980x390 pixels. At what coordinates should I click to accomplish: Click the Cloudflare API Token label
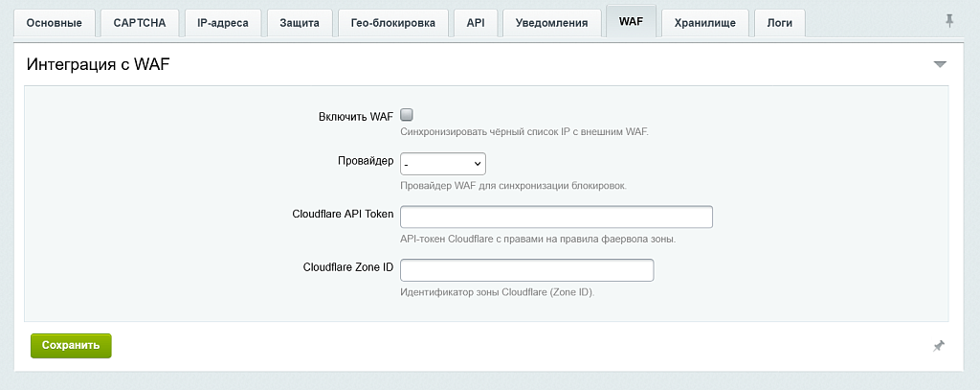coord(344,214)
